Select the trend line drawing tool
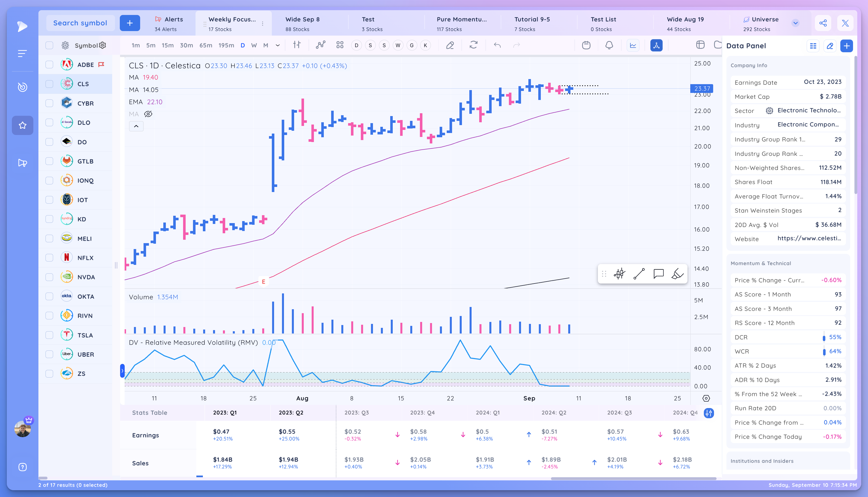Screen dimensions: 868x497 coord(639,274)
